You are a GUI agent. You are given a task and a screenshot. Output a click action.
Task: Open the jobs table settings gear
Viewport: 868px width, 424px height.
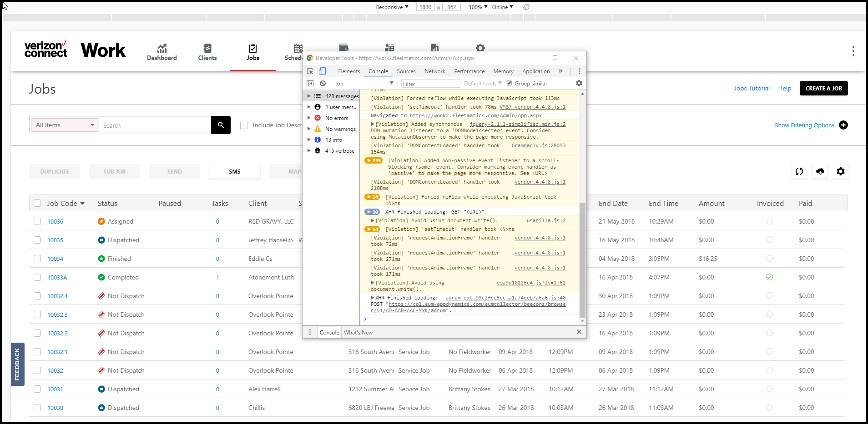[841, 171]
